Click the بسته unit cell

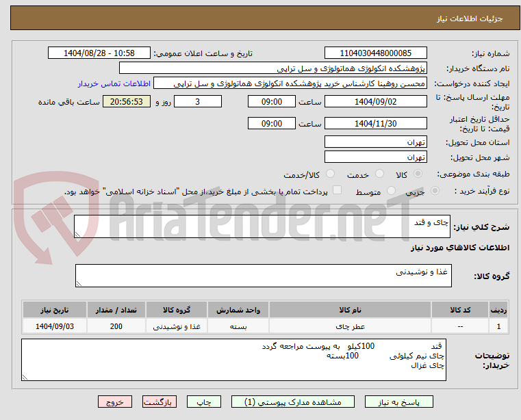click(238, 326)
